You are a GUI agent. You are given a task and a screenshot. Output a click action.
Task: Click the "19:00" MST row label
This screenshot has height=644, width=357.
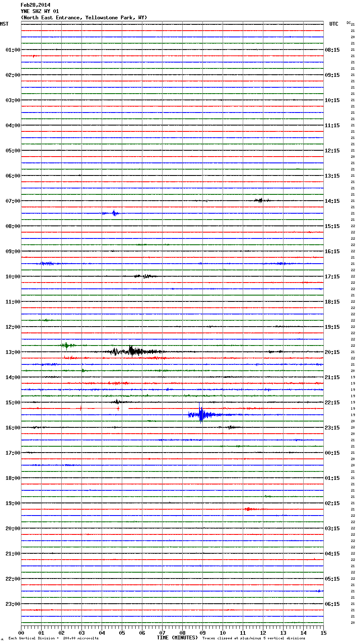(x=13, y=503)
